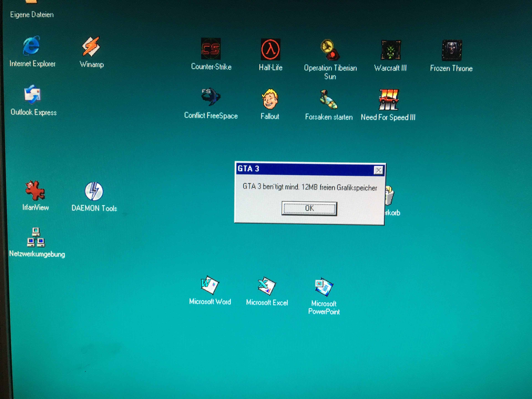Select the DAEMON Tools icon

pos(94,191)
